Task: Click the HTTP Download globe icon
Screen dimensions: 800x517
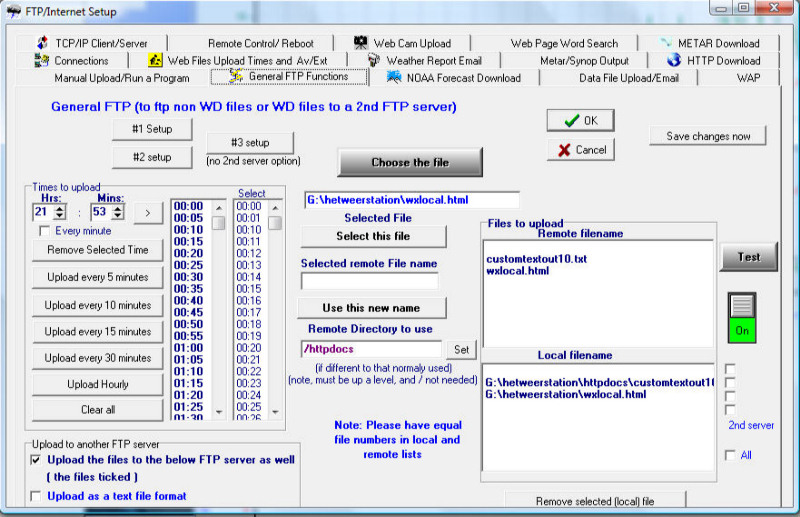Action: (674, 60)
